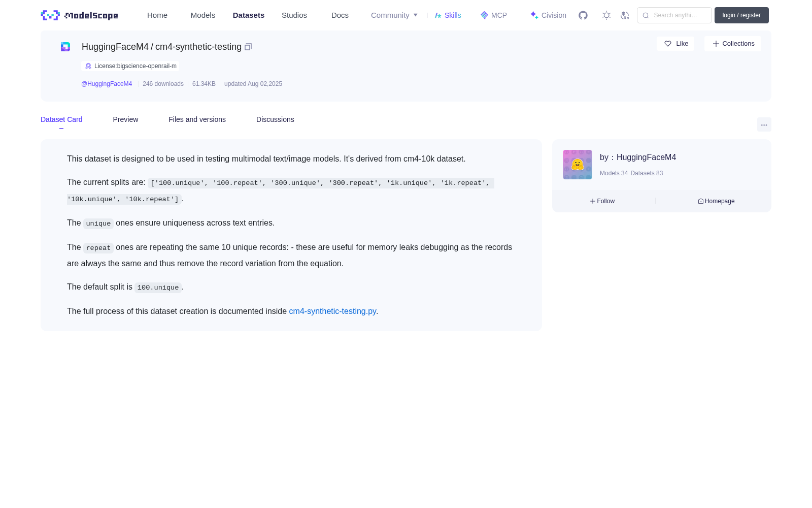Image resolution: width=812 pixels, height=508 pixels.
Task: Click the License:bigscience-openrail-m tag
Action: tap(130, 66)
